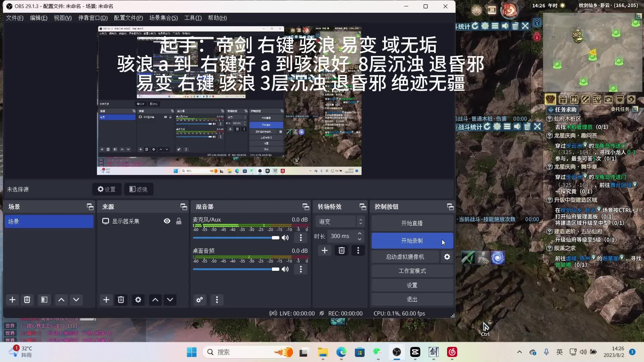The image size is (644, 362).
Task: Pop out the 控制按钮 dock panel
Action: (x=450, y=207)
